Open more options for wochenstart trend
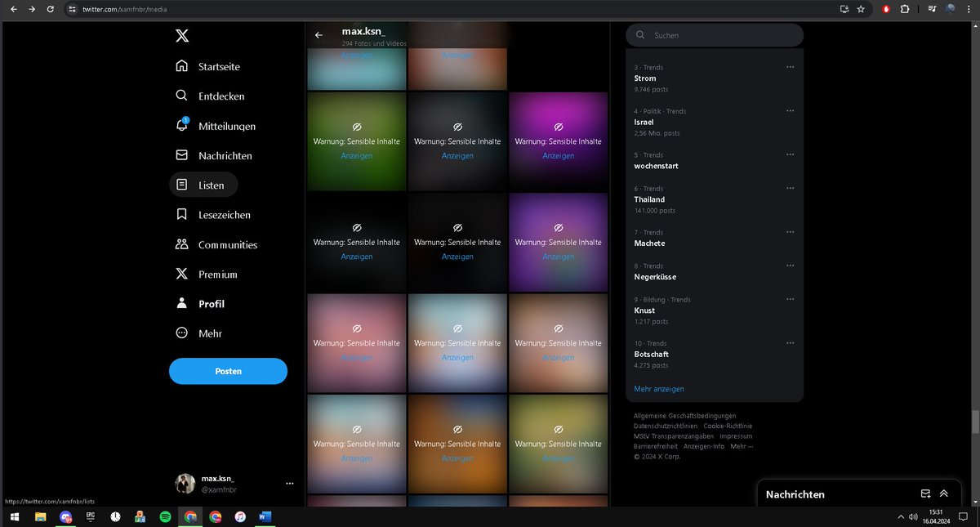Screen dimensions: 980x527 [790, 154]
